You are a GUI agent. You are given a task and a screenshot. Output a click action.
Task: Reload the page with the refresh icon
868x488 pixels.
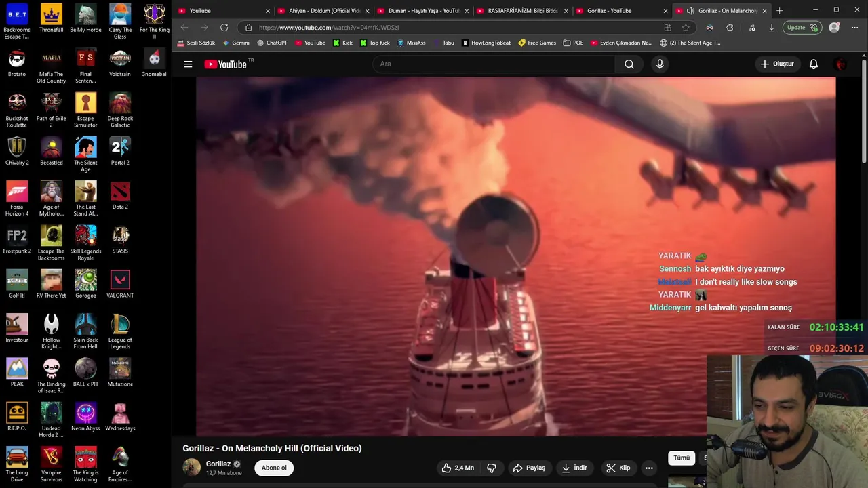[x=224, y=28]
